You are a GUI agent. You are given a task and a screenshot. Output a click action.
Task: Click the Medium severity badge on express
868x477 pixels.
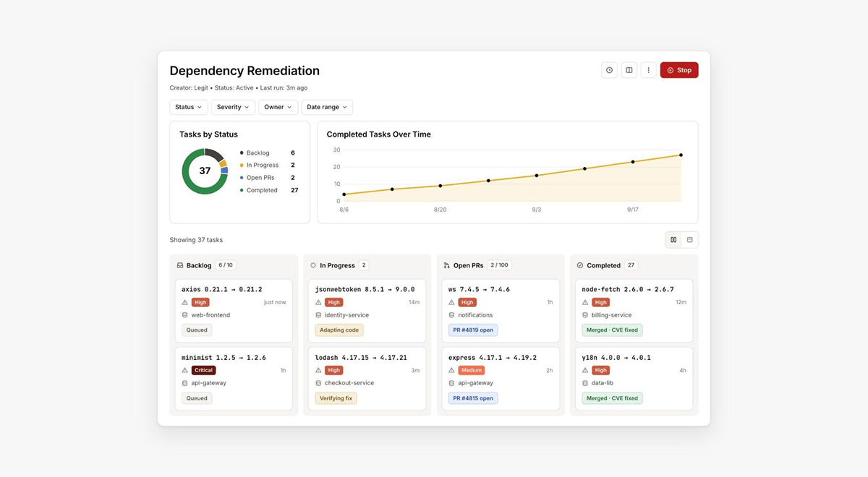click(x=472, y=370)
